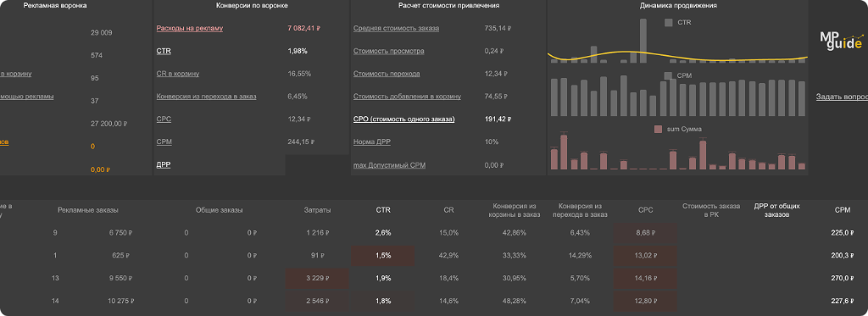
Task: Select the Рекламная воронка panel title
Action: click(55, 6)
